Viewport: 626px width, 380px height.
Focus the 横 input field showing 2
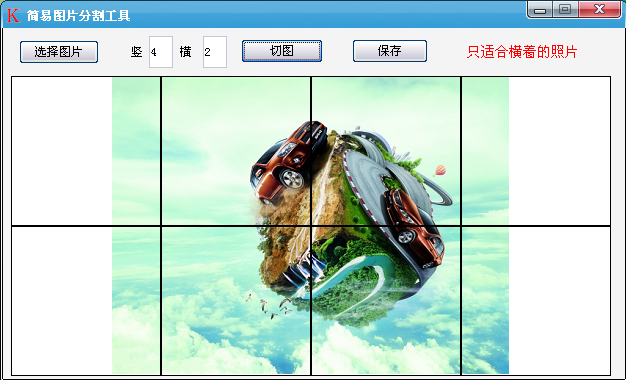(215, 52)
